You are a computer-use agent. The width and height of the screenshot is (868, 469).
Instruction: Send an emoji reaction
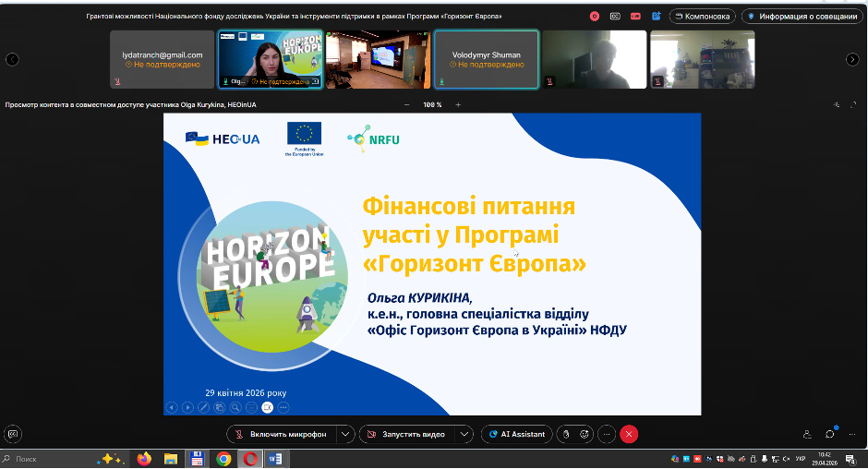click(x=585, y=434)
